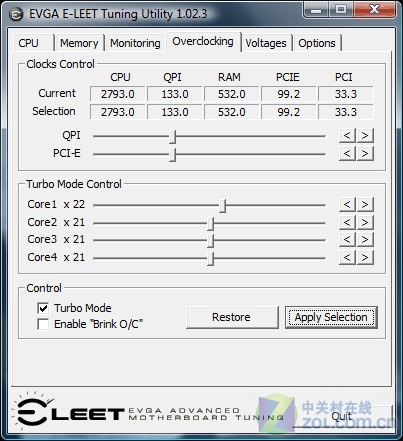Select the CPU tab
The image size is (403, 441).
(x=29, y=43)
